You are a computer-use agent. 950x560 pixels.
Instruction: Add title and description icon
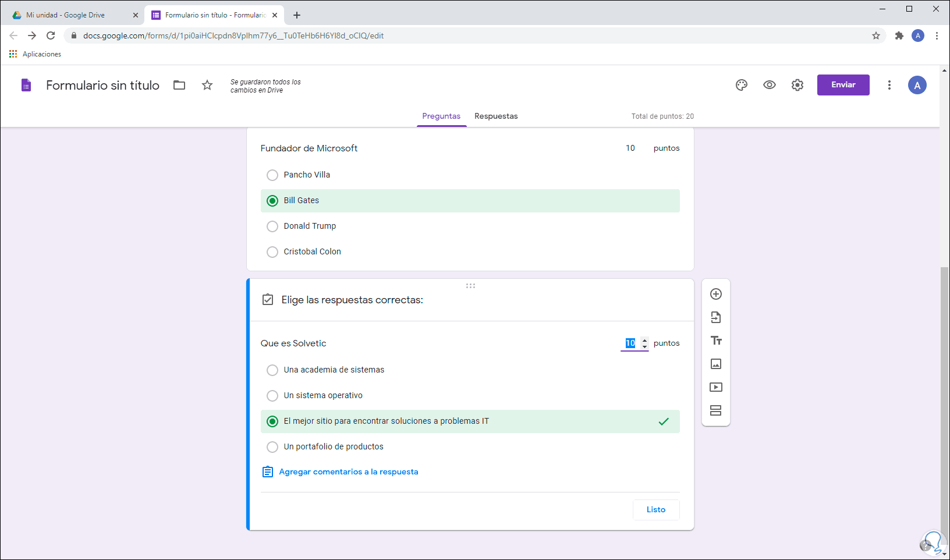click(716, 341)
